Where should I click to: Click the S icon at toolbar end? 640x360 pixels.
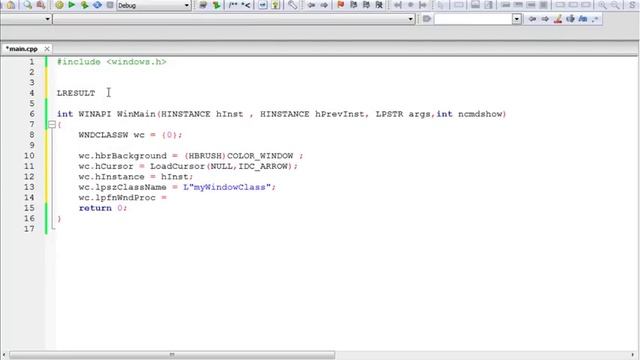click(x=632, y=5)
